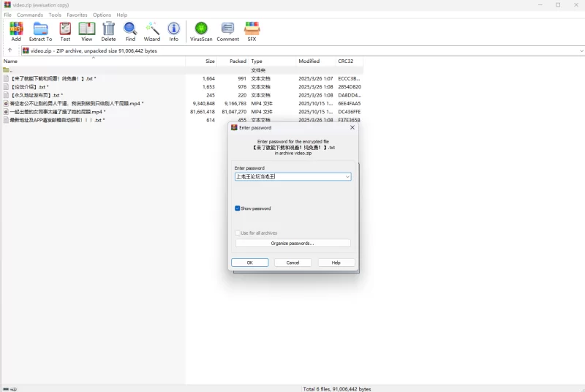Click the Add archive toolbar icon

point(16,31)
